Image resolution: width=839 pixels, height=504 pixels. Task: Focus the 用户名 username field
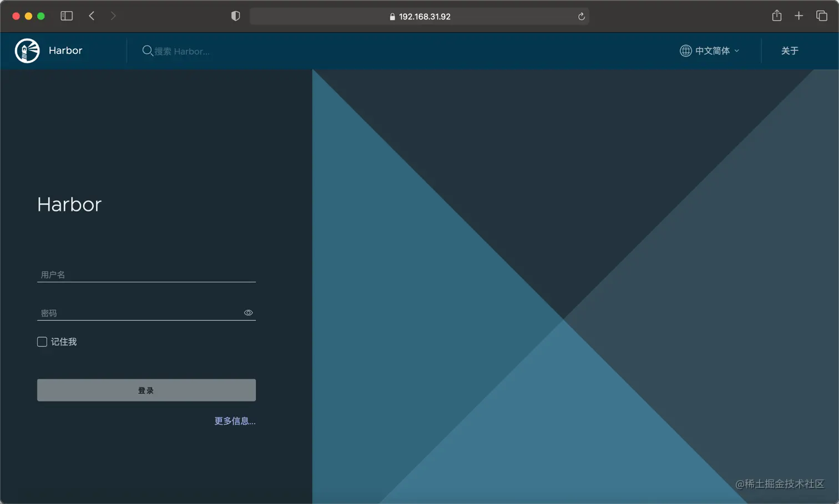(x=146, y=274)
